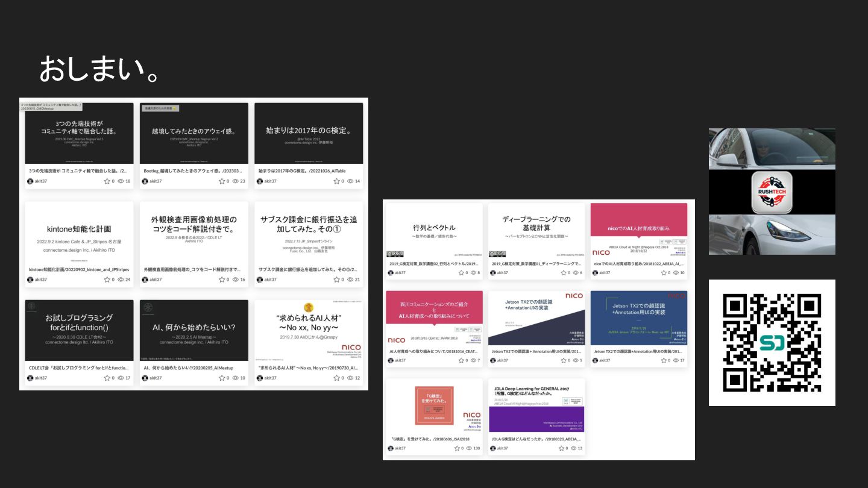The height and width of the screenshot is (488, 868).
Task: Open 'お試しプログラミング forとifとfunction()' thumbnail
Action: tap(79, 330)
